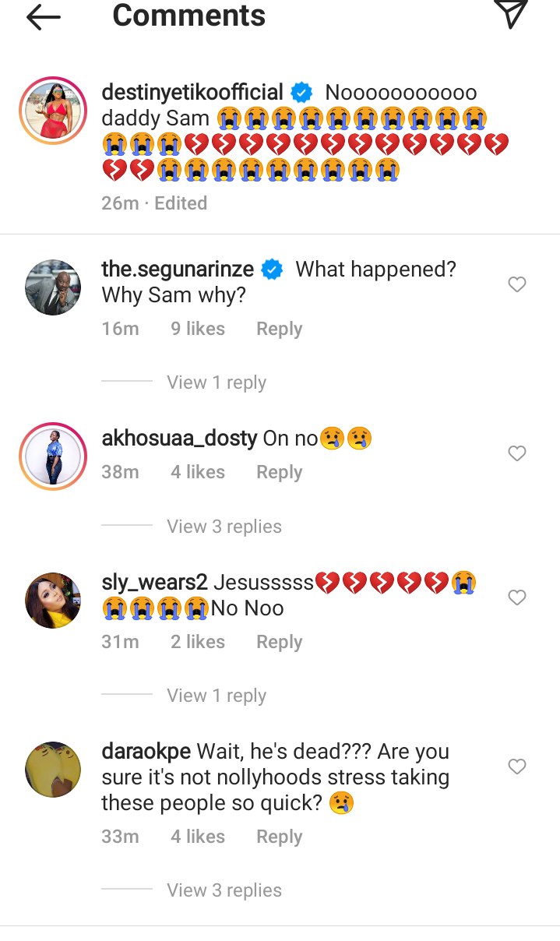Open the.segunarinze's profile avatar

click(53, 287)
